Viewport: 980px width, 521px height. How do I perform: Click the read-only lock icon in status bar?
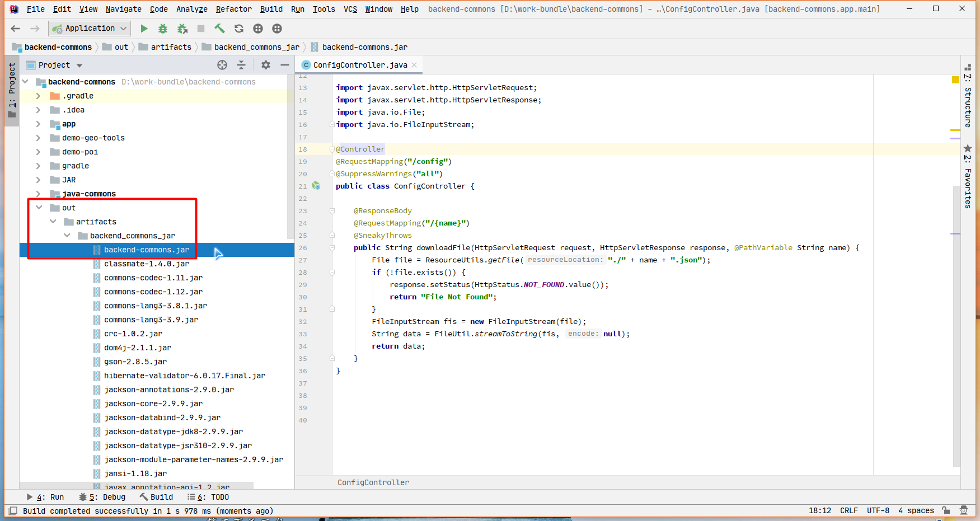click(945, 510)
